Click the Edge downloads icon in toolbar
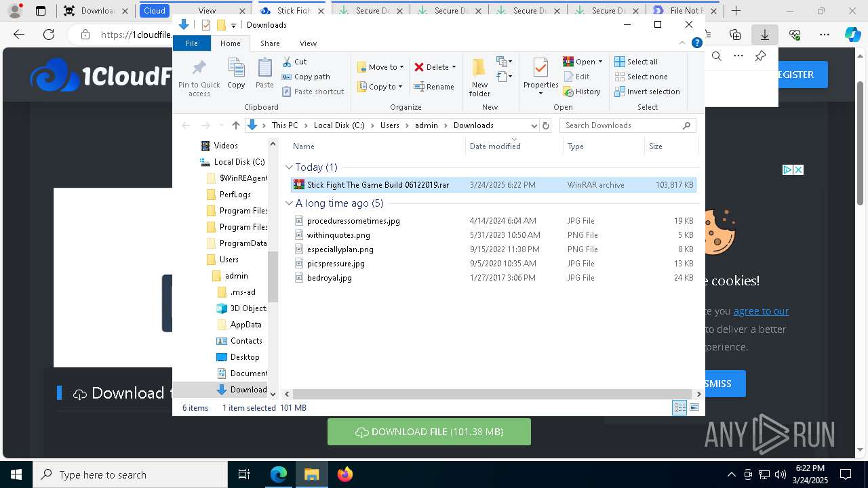Image resolution: width=868 pixels, height=488 pixels. 764,35
